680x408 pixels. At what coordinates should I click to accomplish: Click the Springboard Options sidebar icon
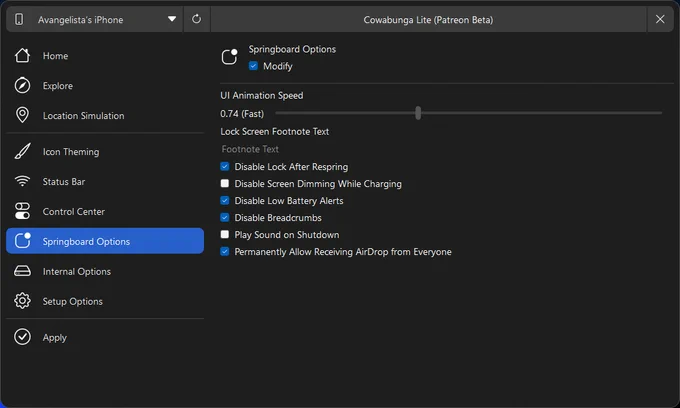22,241
